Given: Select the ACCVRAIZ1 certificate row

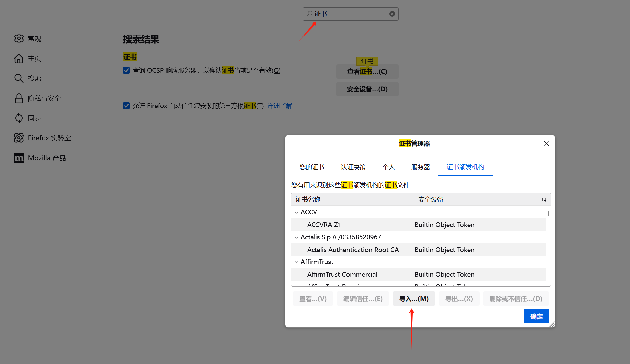Looking at the screenshot, I should pos(418,225).
